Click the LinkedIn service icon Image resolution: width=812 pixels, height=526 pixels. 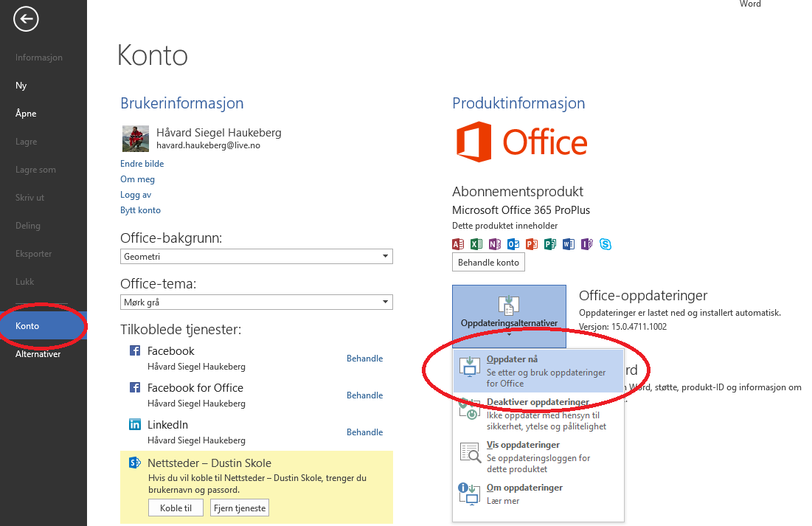pyautogui.click(x=135, y=425)
